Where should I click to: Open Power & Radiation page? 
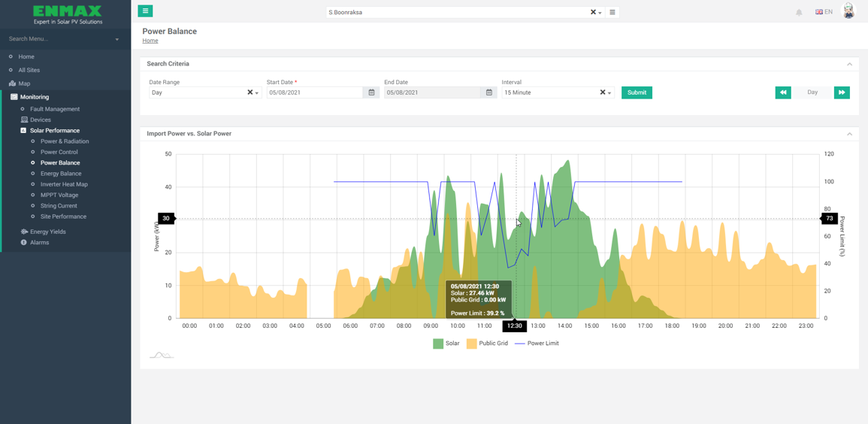[x=65, y=141]
